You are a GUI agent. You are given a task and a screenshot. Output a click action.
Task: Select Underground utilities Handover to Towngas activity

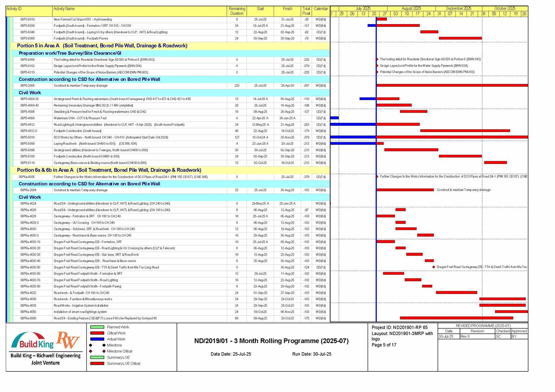(x=101, y=150)
